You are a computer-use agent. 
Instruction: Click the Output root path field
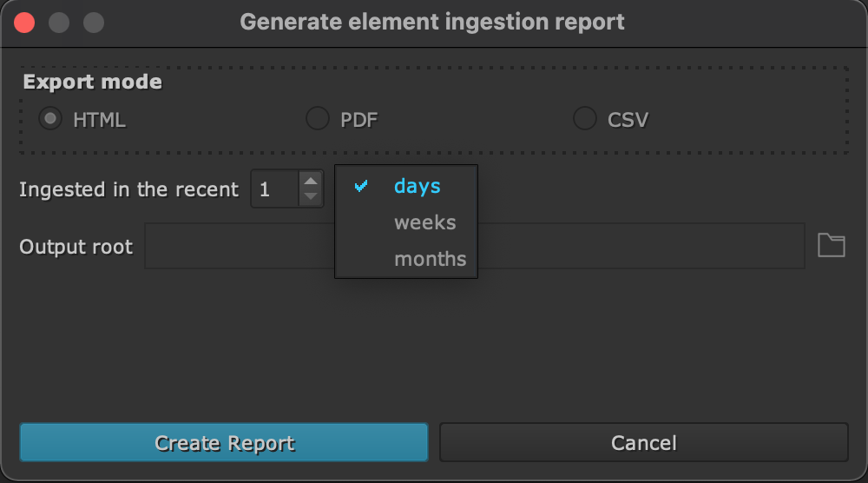642,247
